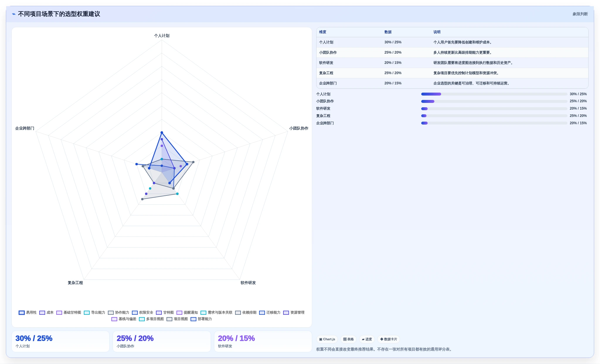
Task: Toggle the 成本 legend dataset
Action: point(47,312)
